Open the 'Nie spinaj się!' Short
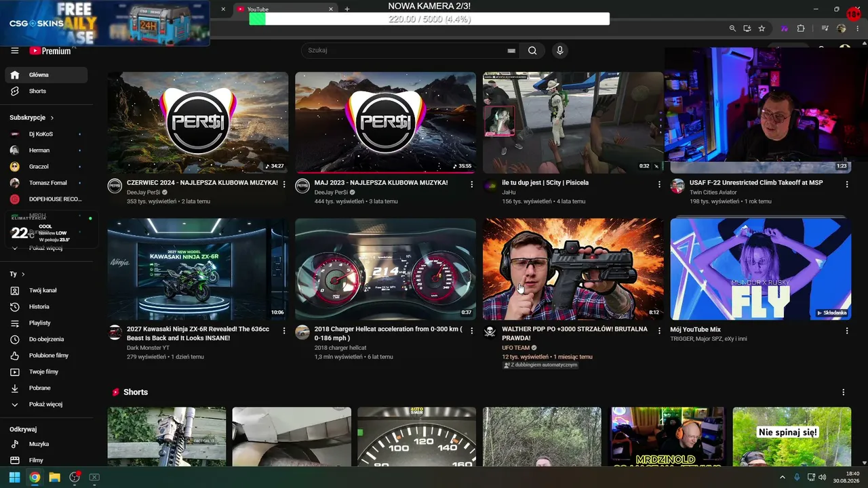This screenshot has width=868, height=488. click(792, 436)
